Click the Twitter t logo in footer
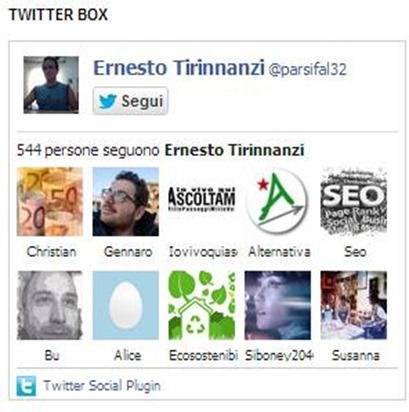Viewport: 409px width, 412px height. [26, 386]
